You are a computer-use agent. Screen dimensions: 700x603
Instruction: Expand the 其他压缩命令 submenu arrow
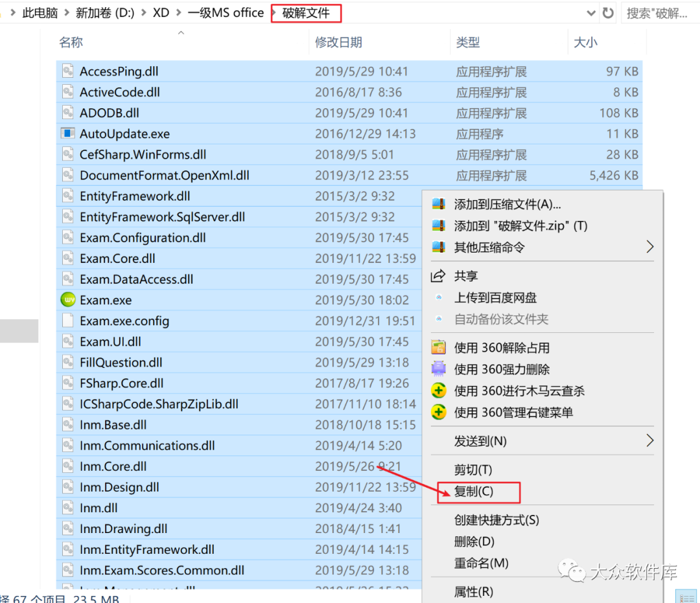click(x=650, y=247)
